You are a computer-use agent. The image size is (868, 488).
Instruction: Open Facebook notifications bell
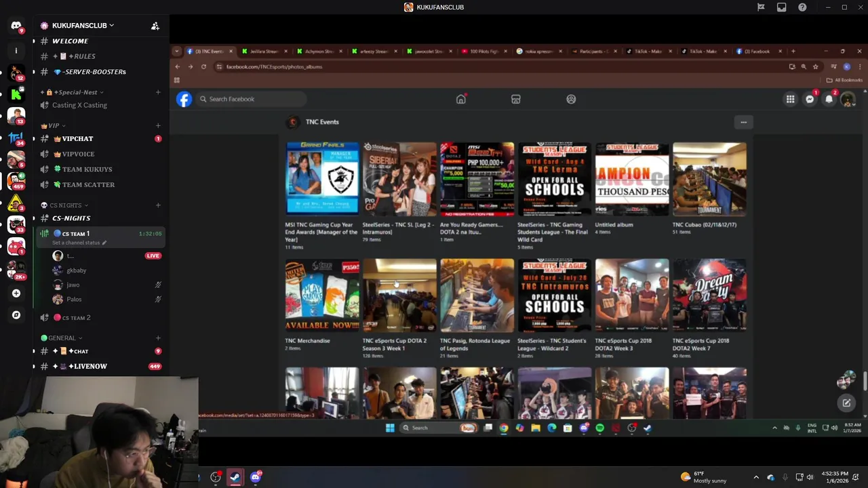pyautogui.click(x=829, y=99)
